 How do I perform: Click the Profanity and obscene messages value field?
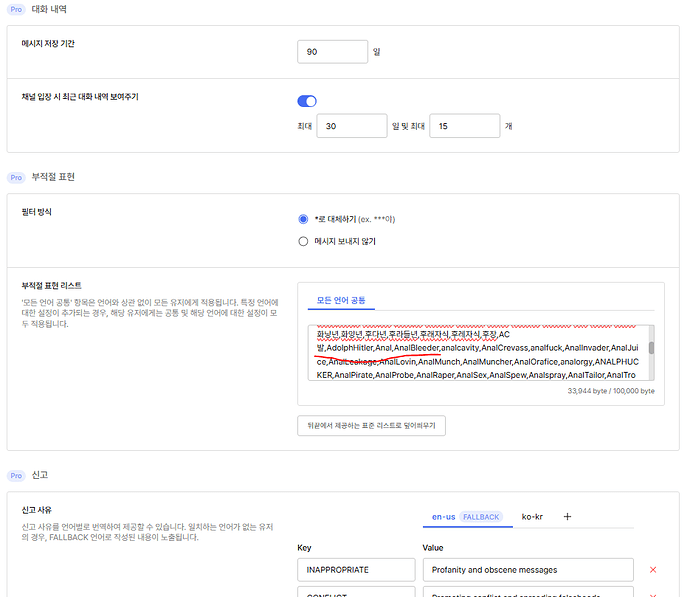(x=528, y=570)
